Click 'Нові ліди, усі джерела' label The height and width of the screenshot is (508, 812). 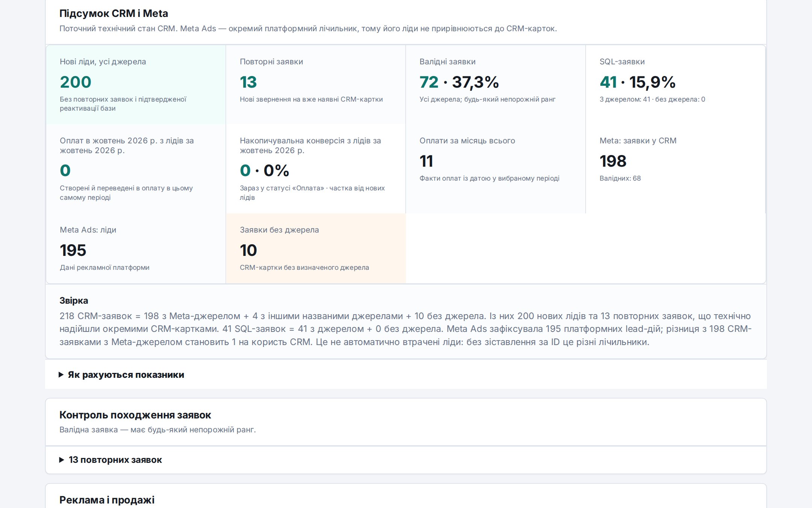coord(103,62)
